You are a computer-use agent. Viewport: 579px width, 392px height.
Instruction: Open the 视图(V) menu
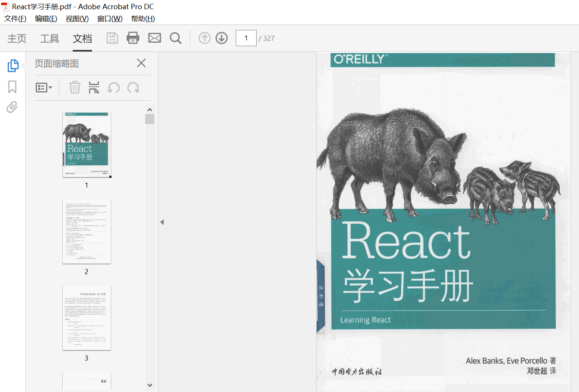(77, 19)
